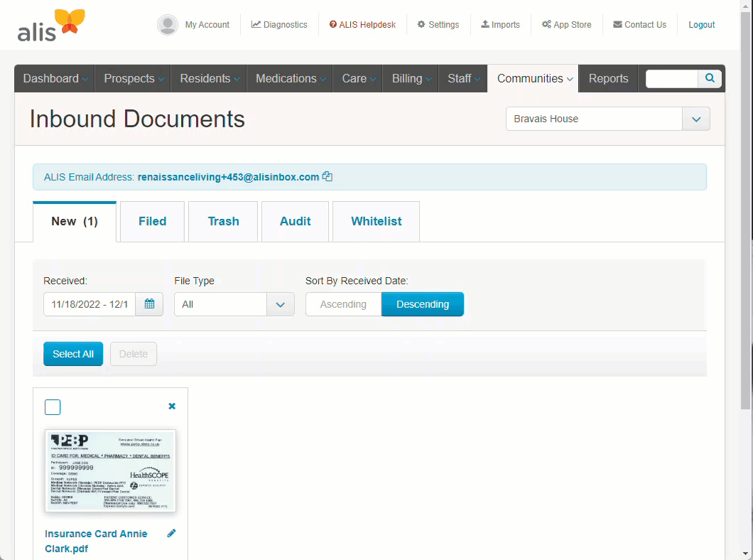
Task: Open the Trash tab
Action: (222, 221)
